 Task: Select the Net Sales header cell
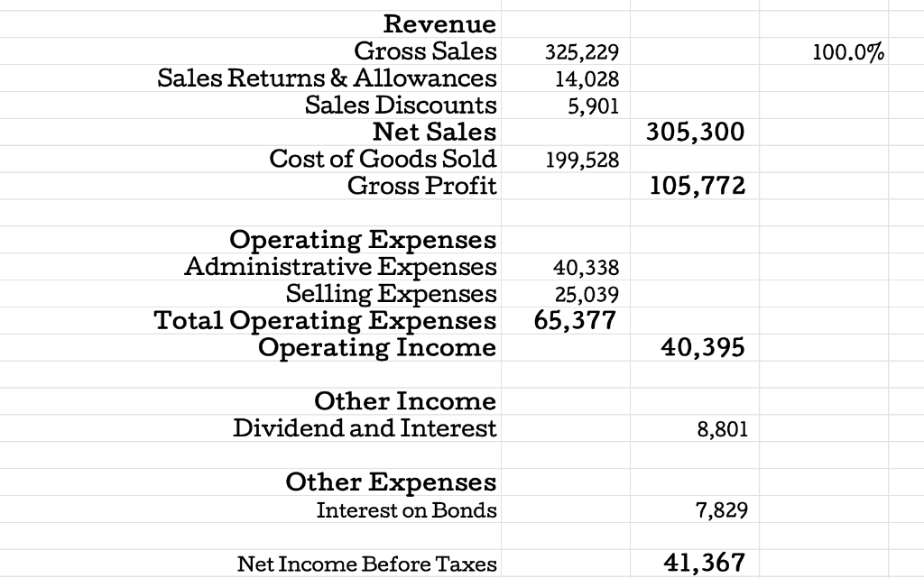(435, 132)
